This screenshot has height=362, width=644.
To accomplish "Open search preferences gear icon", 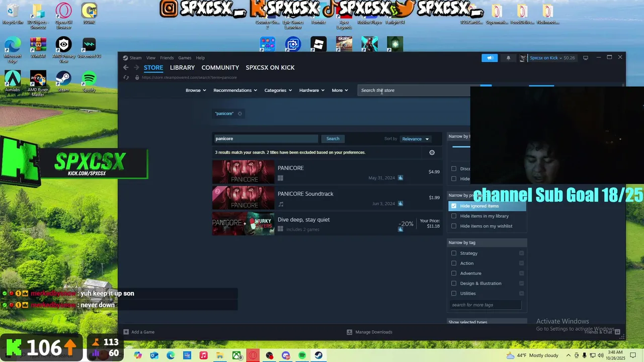I will (x=432, y=152).
